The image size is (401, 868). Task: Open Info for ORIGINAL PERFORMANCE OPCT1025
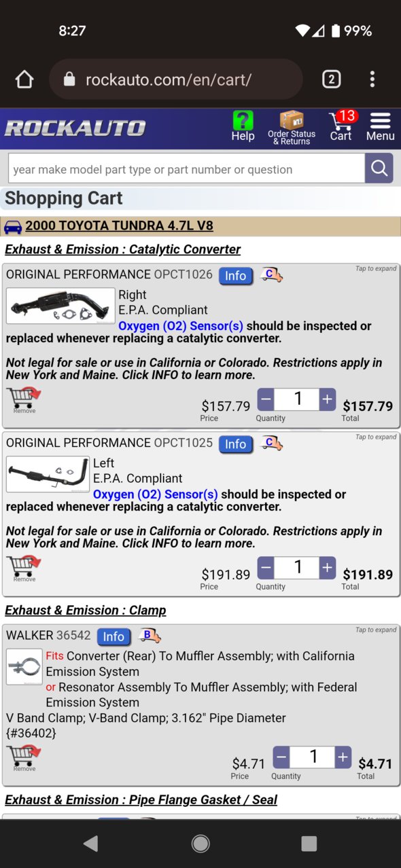click(236, 444)
